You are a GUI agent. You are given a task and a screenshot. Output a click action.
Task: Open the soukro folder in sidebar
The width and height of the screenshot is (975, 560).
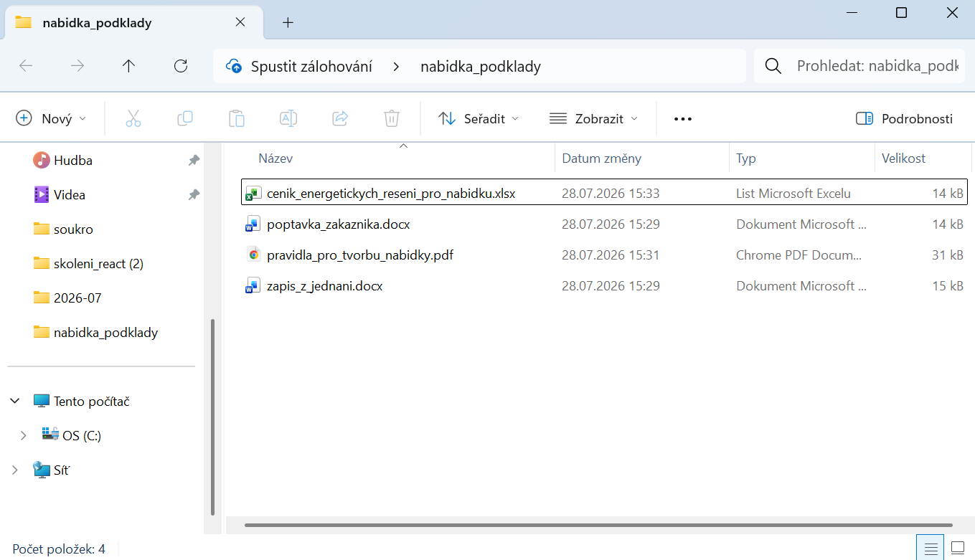[73, 229]
